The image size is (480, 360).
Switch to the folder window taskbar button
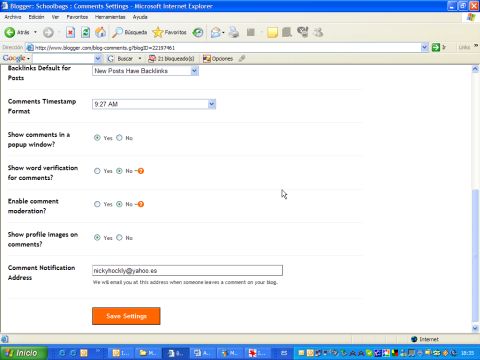[x=147, y=353]
